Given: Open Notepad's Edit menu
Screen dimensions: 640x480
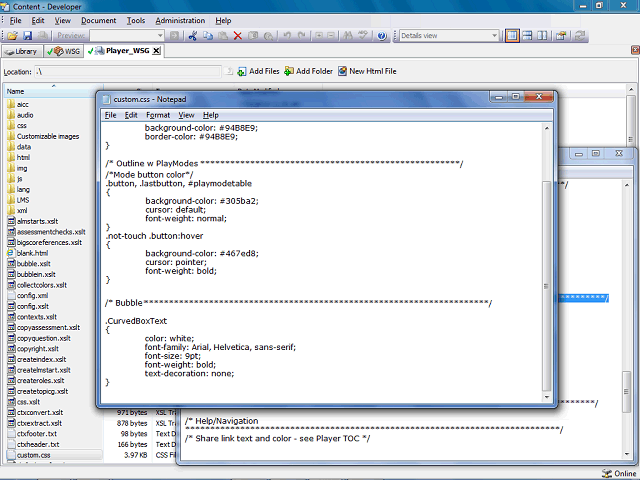Looking at the screenshot, I should click(131, 115).
